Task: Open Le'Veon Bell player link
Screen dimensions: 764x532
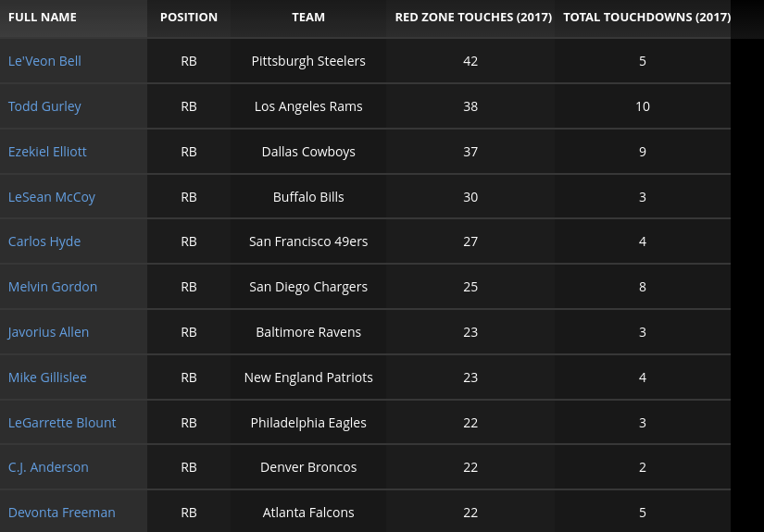Action: coord(44,61)
